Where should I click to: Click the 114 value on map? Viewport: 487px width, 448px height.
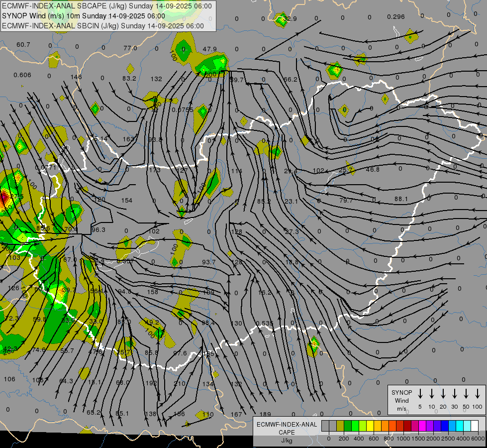(x=237, y=171)
